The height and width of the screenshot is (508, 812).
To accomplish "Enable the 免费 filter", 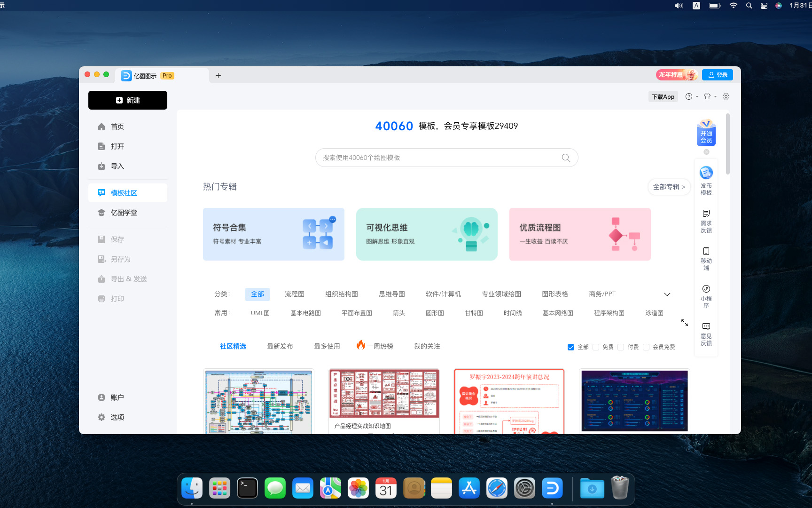I will pos(596,347).
